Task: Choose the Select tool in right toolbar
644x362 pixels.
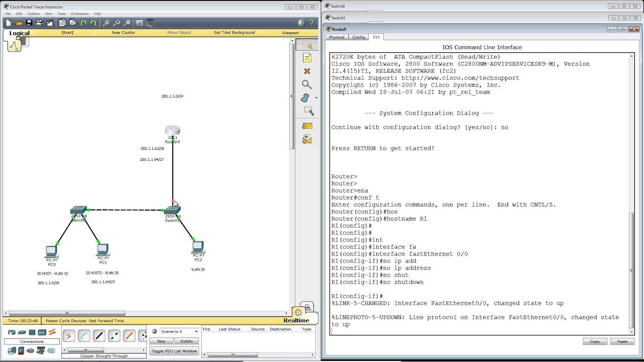Action: 307,45
